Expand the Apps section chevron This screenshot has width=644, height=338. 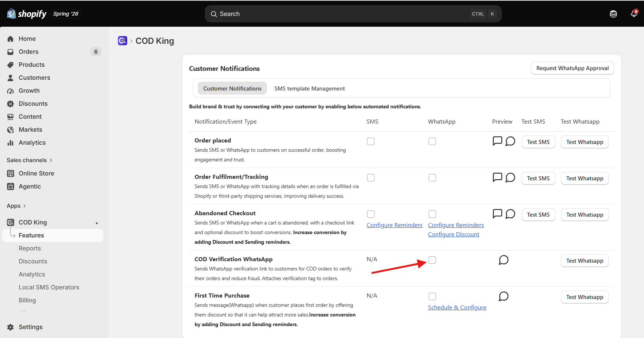click(x=24, y=206)
